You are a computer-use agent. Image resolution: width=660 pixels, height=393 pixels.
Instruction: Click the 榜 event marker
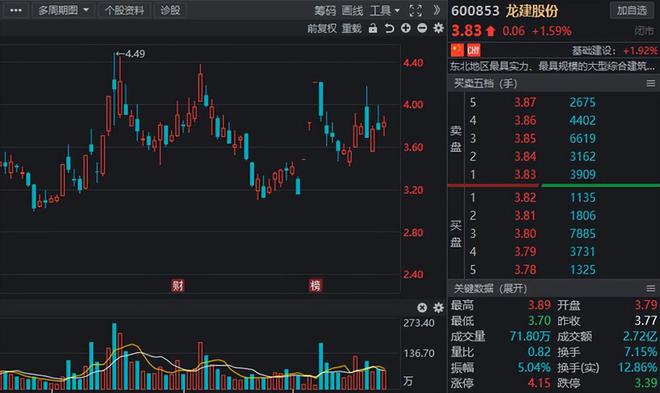coord(315,286)
